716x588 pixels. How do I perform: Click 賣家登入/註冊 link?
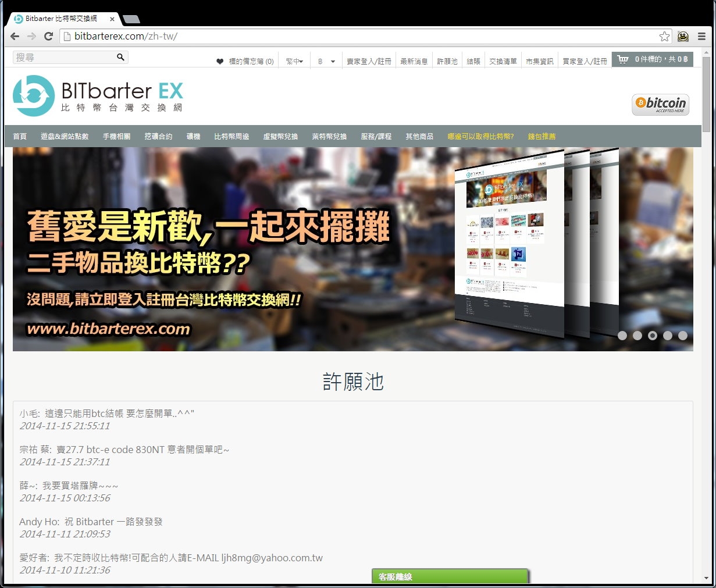pyautogui.click(x=369, y=61)
